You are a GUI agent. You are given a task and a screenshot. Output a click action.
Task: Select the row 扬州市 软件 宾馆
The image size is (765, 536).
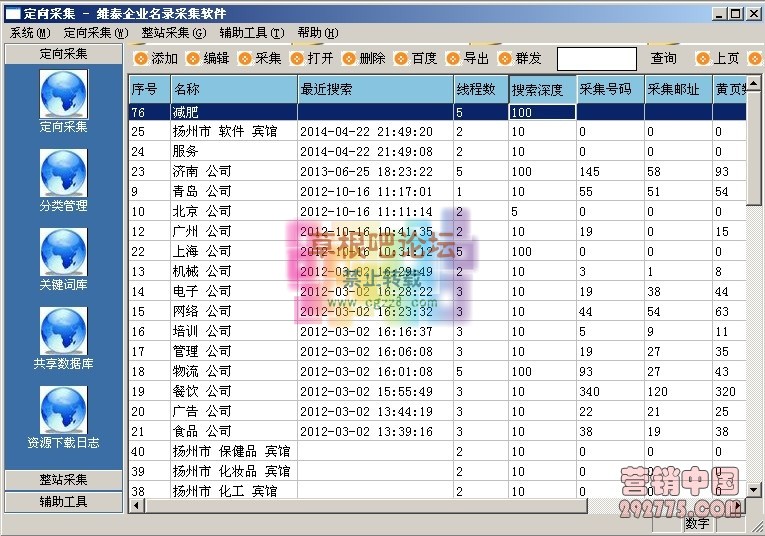click(438, 132)
